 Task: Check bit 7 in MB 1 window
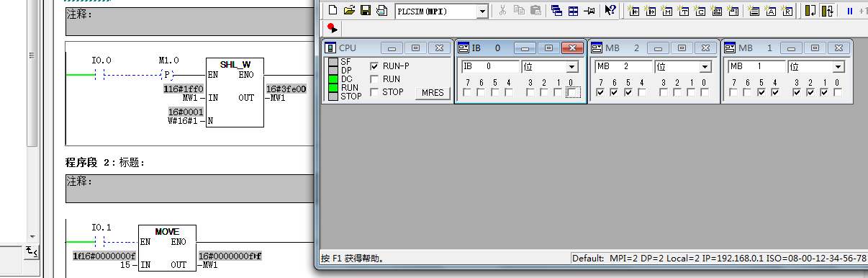click(733, 92)
